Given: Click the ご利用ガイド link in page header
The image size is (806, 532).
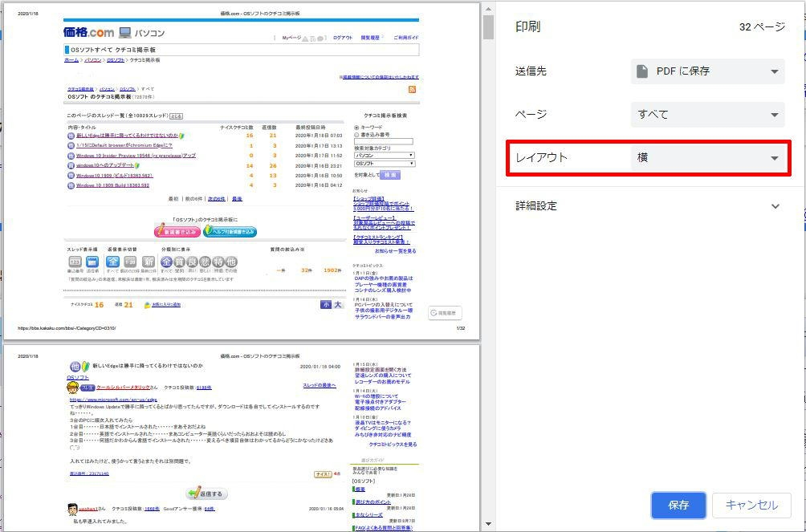Looking at the screenshot, I should tap(406, 38).
